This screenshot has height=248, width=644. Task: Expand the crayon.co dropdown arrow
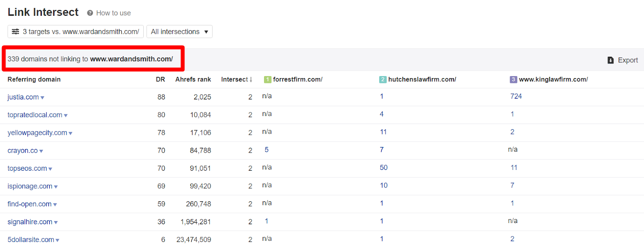coord(41,151)
